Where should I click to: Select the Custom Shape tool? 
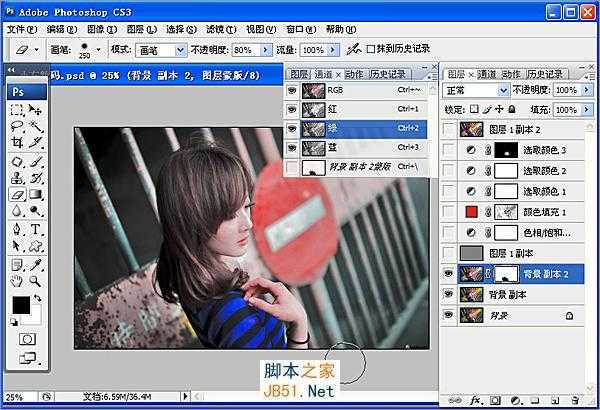(x=36, y=245)
